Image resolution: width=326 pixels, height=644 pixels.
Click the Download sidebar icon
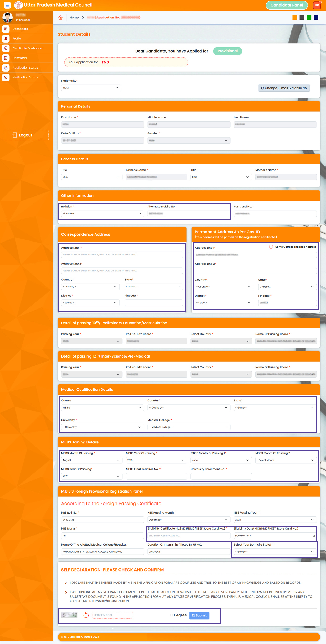(6, 58)
